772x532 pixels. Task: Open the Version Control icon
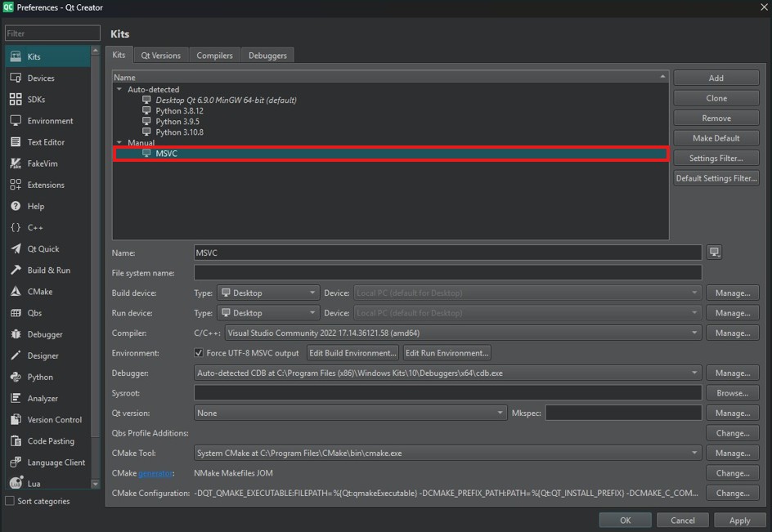coord(16,420)
